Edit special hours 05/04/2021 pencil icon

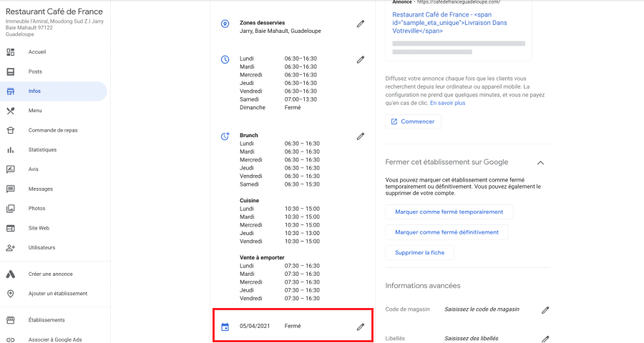360,327
